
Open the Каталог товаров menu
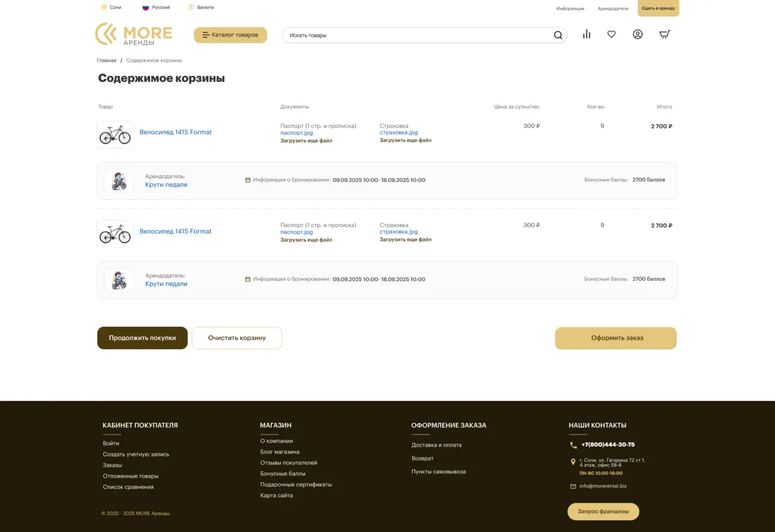[x=230, y=35]
